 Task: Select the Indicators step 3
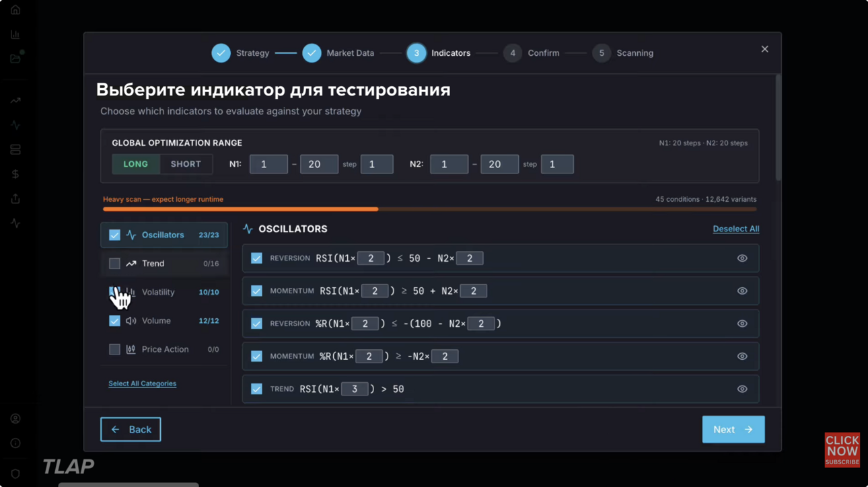click(x=439, y=53)
